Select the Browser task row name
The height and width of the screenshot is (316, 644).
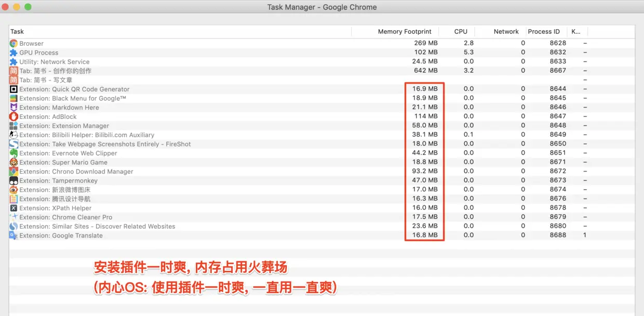[32, 44]
